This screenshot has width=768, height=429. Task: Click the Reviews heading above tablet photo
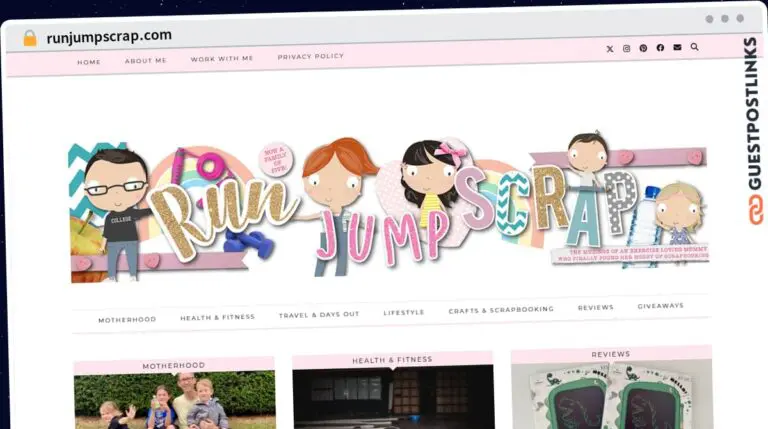tap(611, 354)
